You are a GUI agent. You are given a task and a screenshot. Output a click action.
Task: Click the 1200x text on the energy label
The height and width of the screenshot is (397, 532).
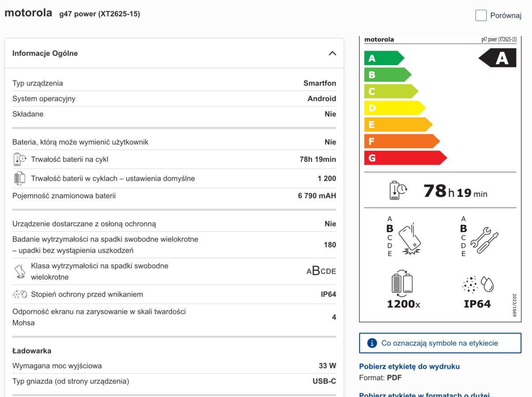[403, 304]
